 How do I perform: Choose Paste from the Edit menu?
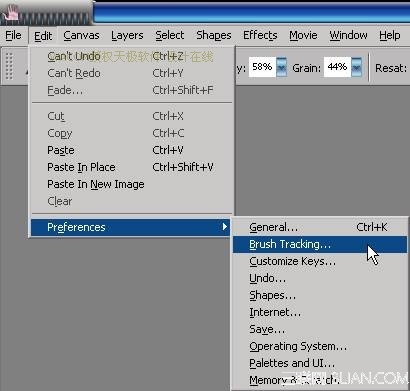pos(130,150)
